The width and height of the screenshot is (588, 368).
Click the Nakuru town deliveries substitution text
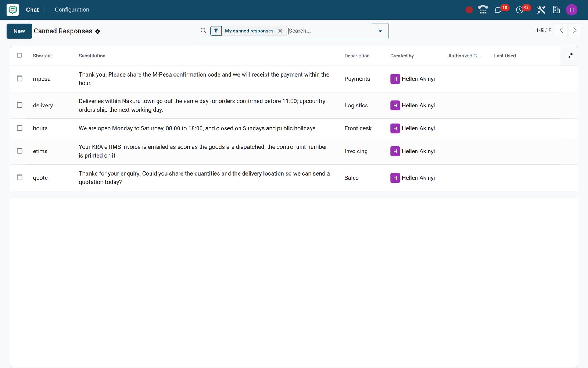[x=202, y=105]
